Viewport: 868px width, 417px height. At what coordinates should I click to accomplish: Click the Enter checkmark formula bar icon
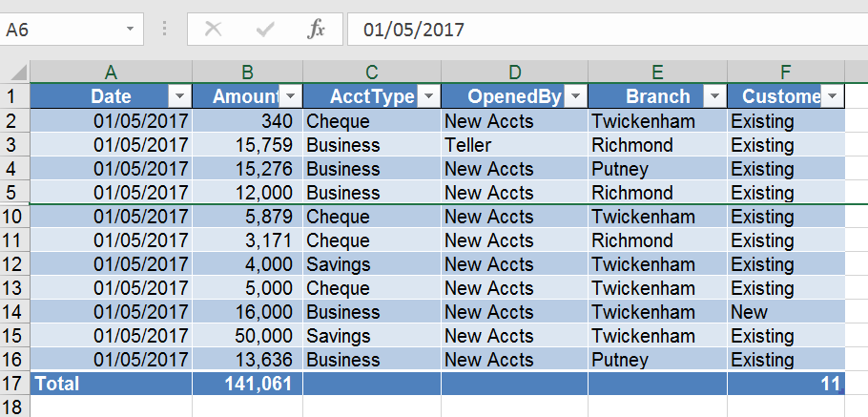tap(265, 30)
